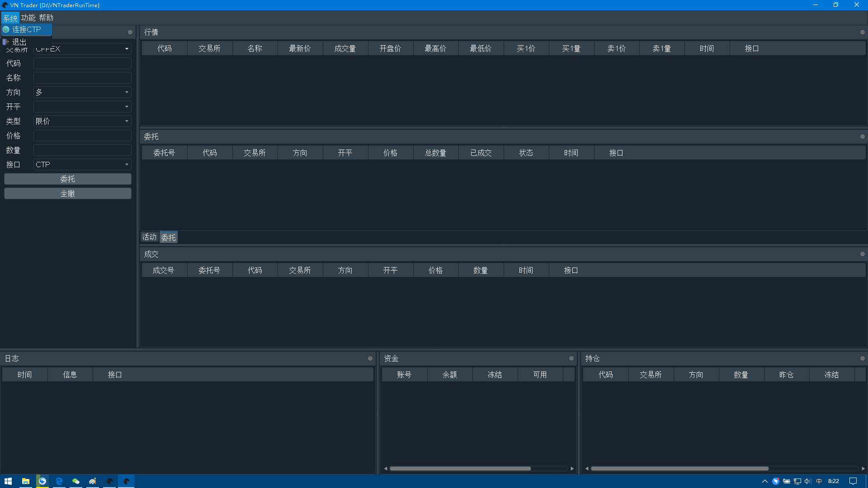This screenshot has width=868, height=488.
Task: Expand the 类型 dropdown showing 限价
Action: pos(82,121)
